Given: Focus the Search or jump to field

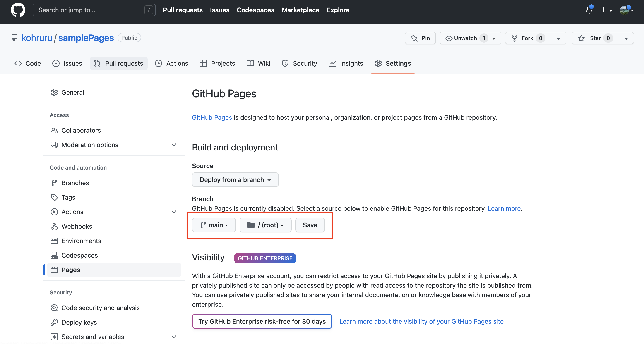Looking at the screenshot, I should [x=90, y=10].
